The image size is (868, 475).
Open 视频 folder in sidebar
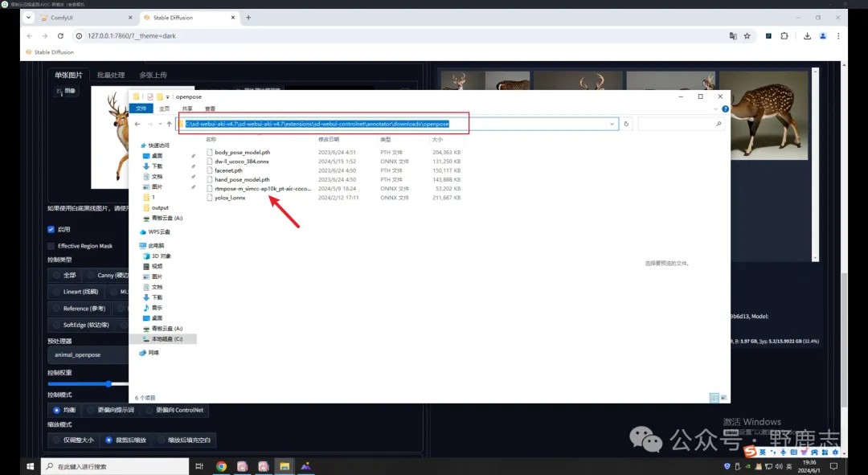pyautogui.click(x=157, y=266)
